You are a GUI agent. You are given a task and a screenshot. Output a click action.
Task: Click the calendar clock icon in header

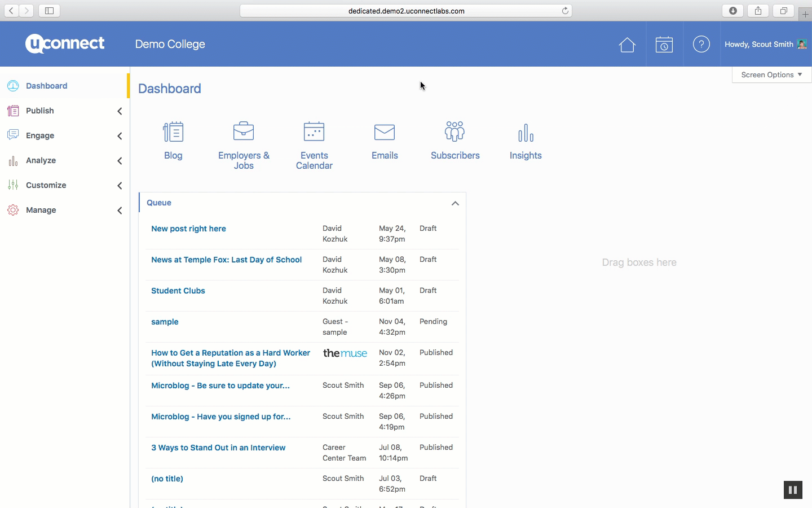pyautogui.click(x=664, y=45)
